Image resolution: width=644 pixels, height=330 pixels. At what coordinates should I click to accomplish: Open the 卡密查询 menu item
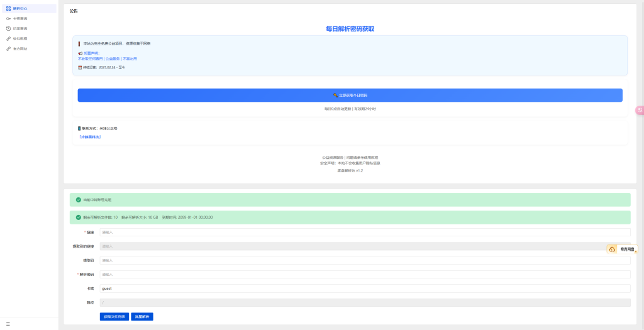pyautogui.click(x=20, y=19)
